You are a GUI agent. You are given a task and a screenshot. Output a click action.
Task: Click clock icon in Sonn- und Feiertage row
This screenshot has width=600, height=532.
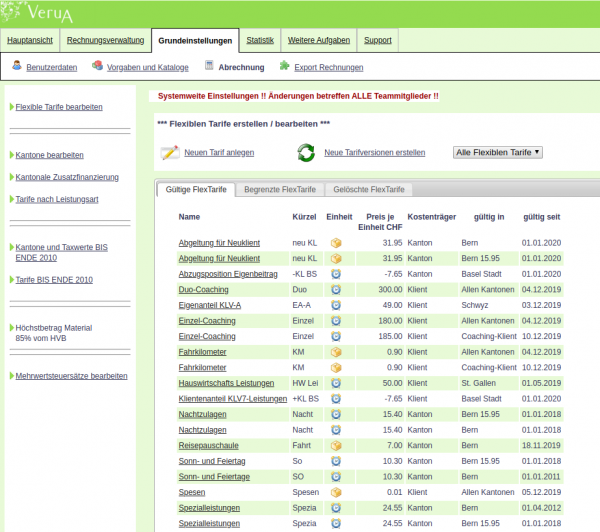(x=336, y=477)
